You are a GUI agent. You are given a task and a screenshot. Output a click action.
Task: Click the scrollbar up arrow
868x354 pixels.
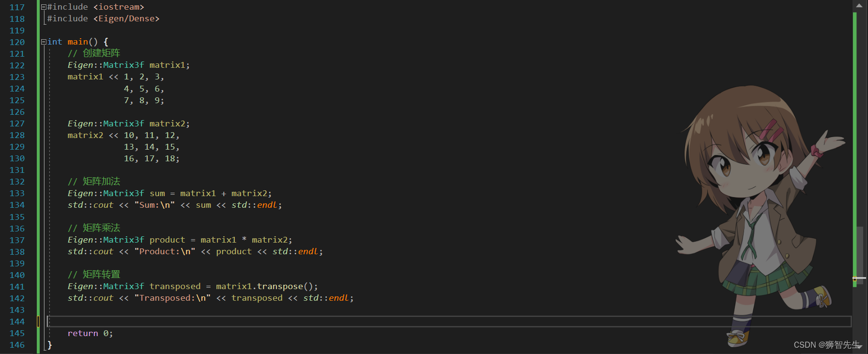(859, 6)
